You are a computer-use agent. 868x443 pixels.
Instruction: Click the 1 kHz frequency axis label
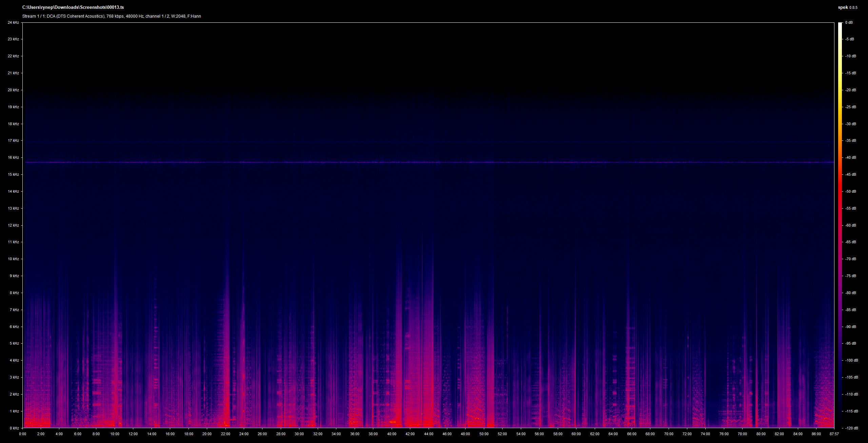click(x=14, y=411)
